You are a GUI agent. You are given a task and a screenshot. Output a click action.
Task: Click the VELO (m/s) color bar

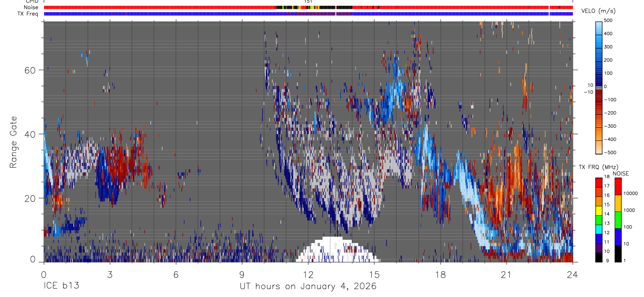600,87
